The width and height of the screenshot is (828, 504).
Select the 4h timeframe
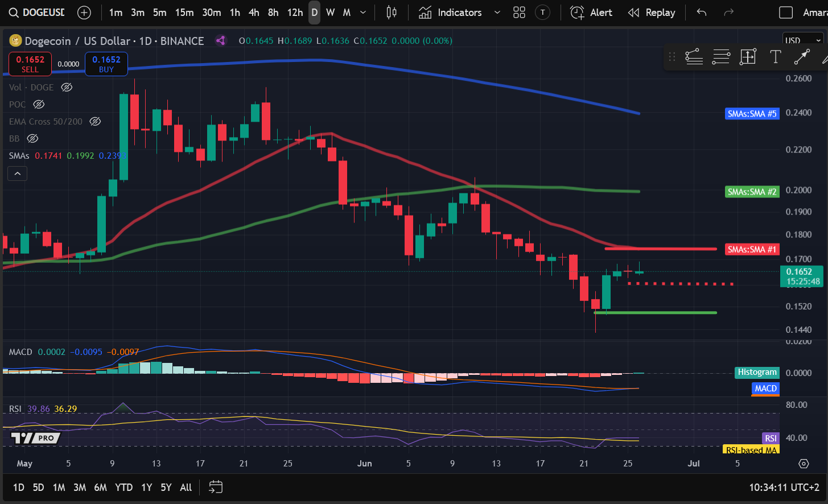click(254, 13)
